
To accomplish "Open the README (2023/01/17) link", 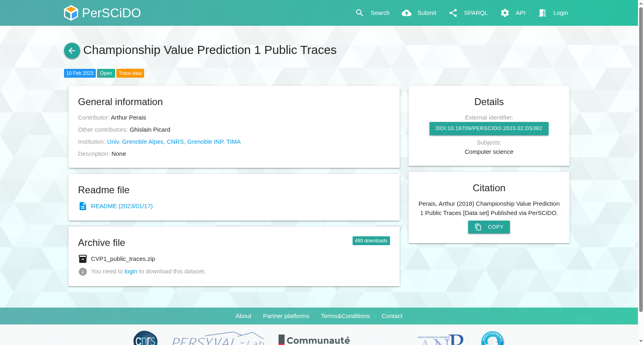I will (x=122, y=206).
